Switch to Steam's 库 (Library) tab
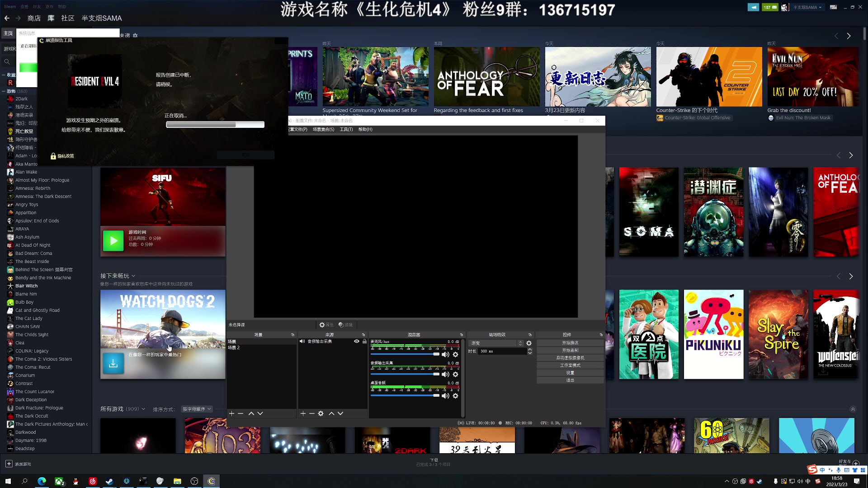 tap(51, 18)
